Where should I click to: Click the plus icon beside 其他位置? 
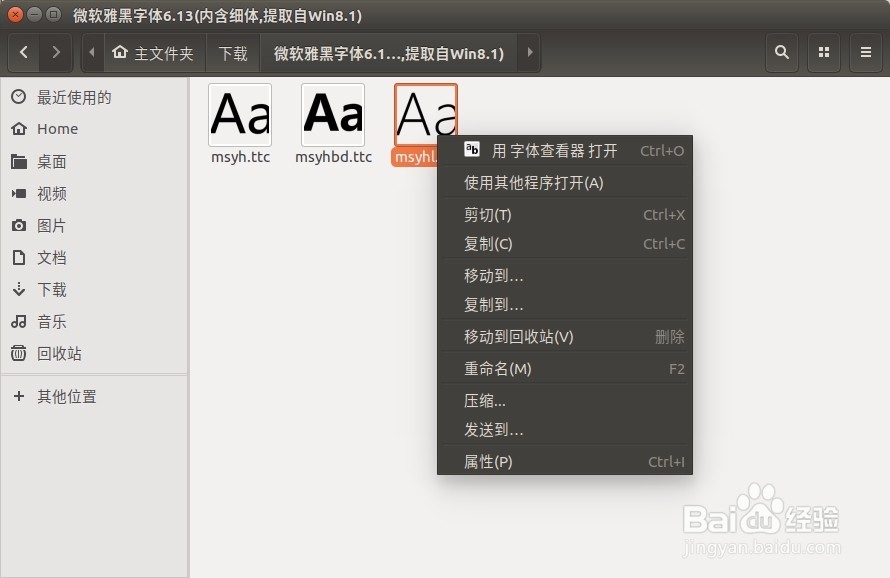pos(19,396)
